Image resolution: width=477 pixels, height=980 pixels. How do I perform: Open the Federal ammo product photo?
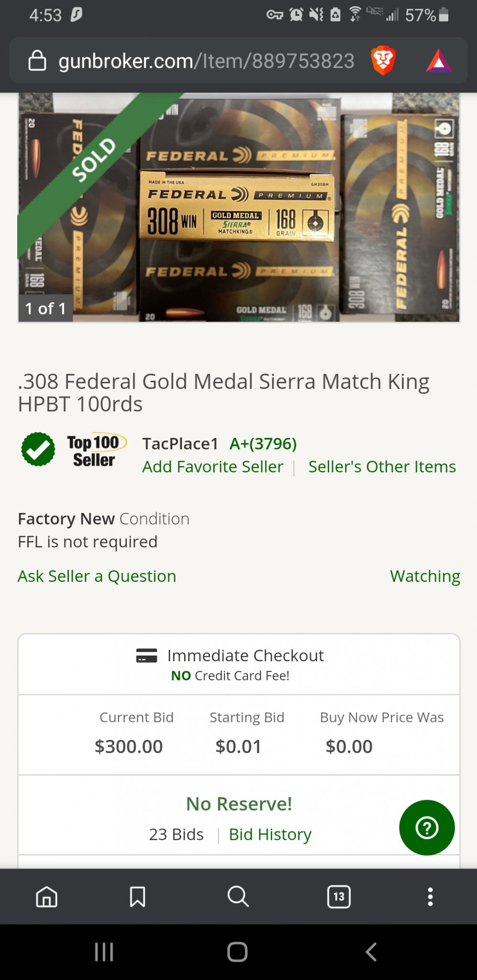click(239, 207)
